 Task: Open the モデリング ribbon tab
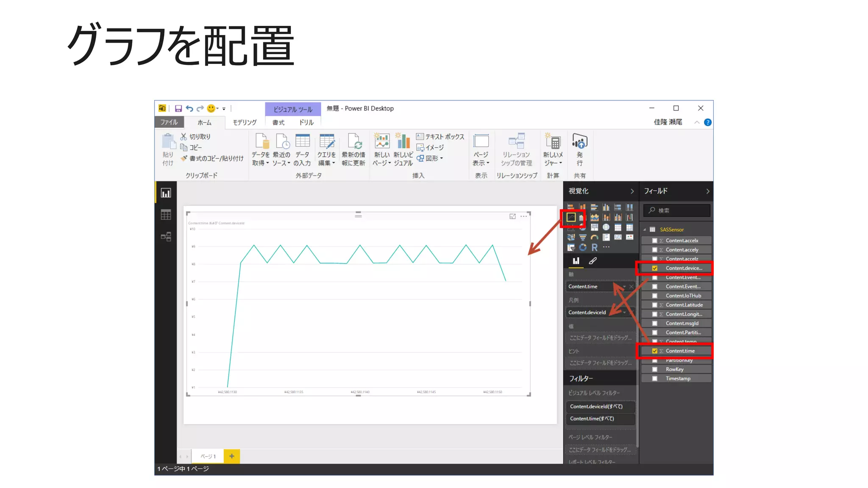(x=245, y=122)
